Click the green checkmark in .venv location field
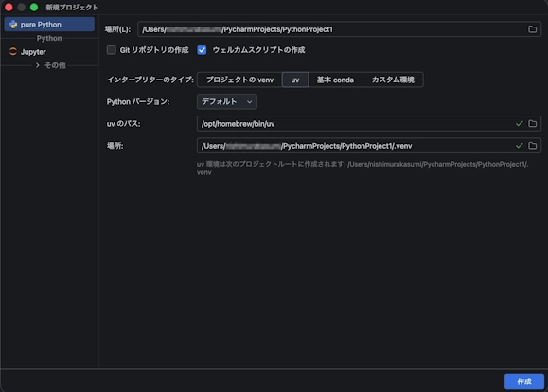Viewport: 548px width, 392px height. [520, 146]
